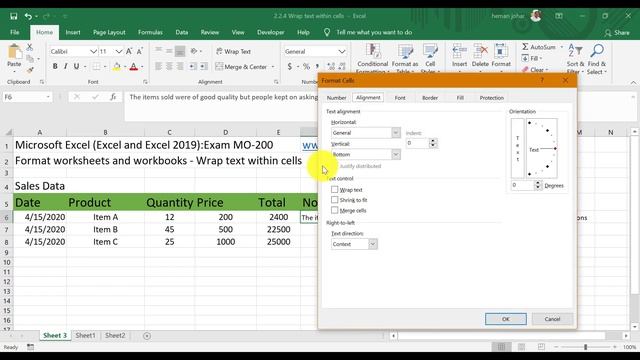Open Sort & Filter

coord(575,58)
